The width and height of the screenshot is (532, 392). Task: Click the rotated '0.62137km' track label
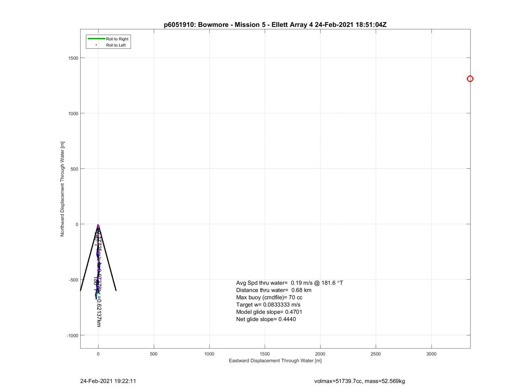(x=98, y=312)
